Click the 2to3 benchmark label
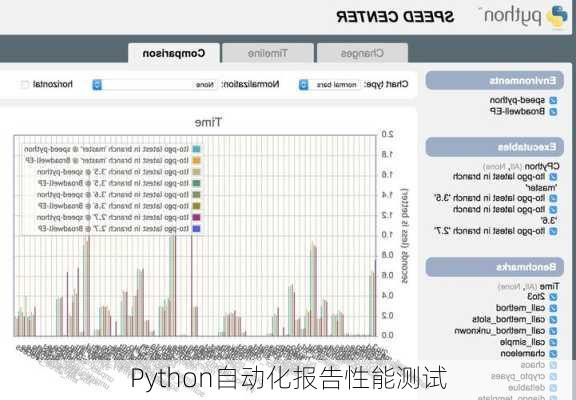 pyautogui.click(x=536, y=296)
